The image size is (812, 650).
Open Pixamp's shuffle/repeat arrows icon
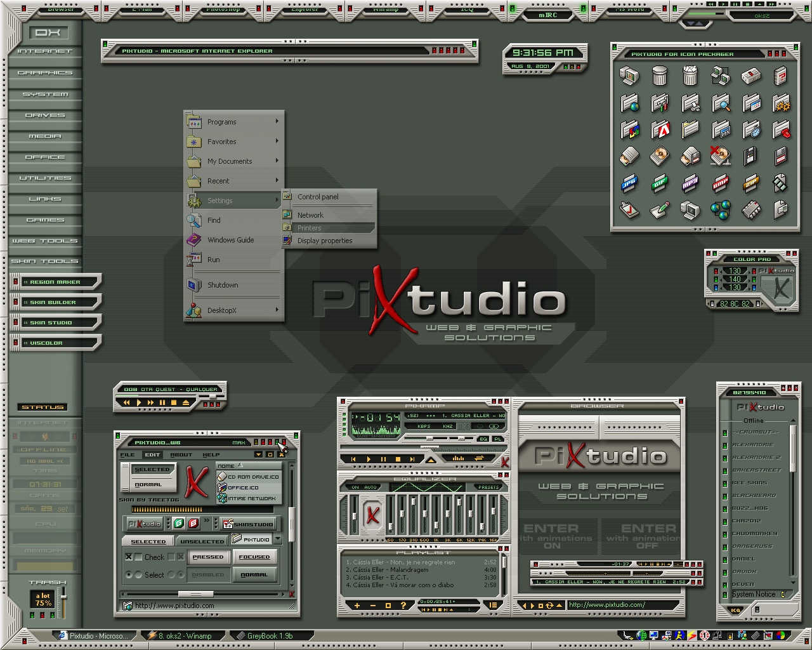(x=478, y=458)
